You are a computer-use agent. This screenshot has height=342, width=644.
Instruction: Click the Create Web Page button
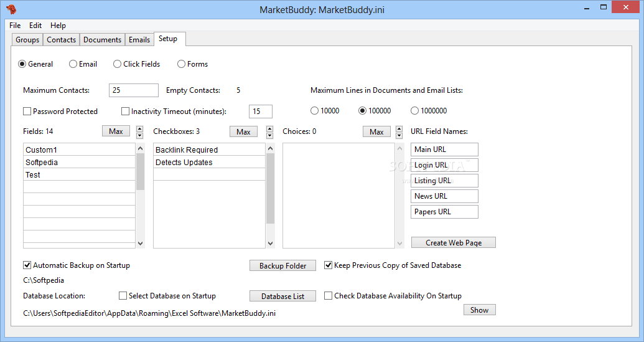[x=454, y=242]
